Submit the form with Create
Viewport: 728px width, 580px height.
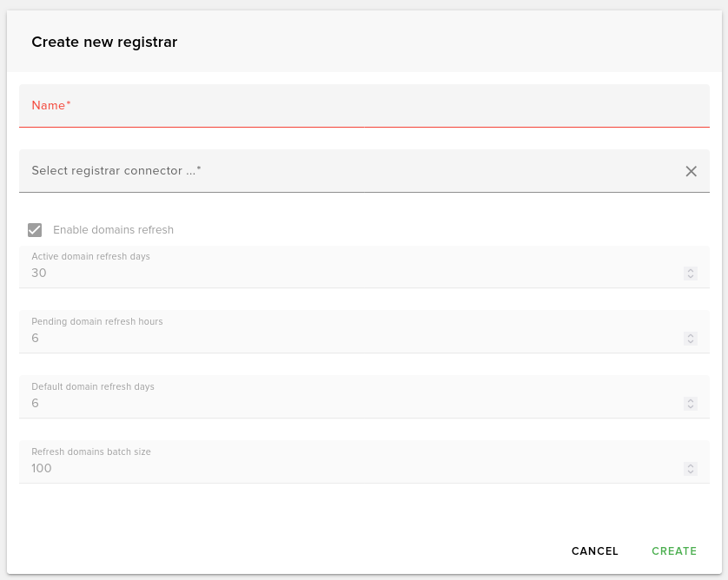click(x=674, y=550)
